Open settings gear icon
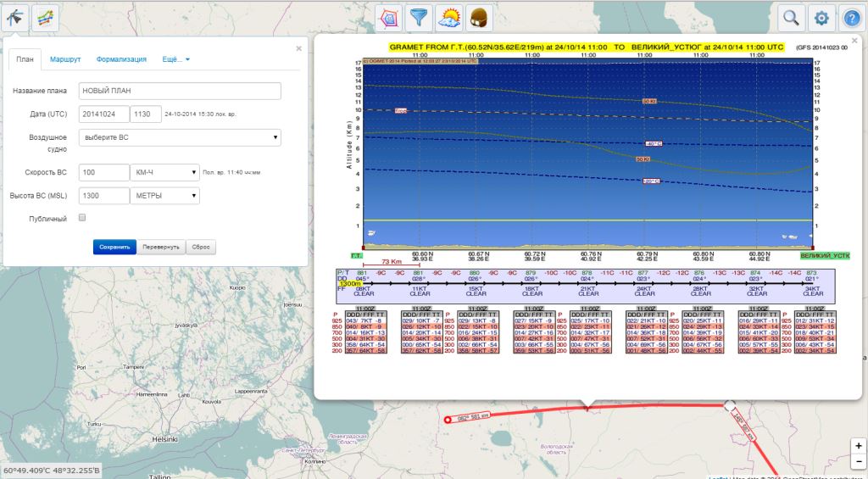 coord(821,17)
